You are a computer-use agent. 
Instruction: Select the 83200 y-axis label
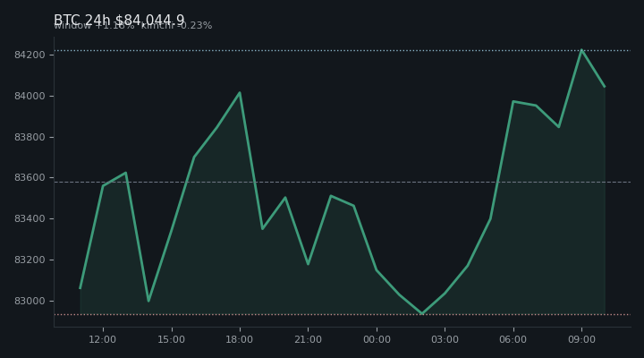(x=30, y=260)
